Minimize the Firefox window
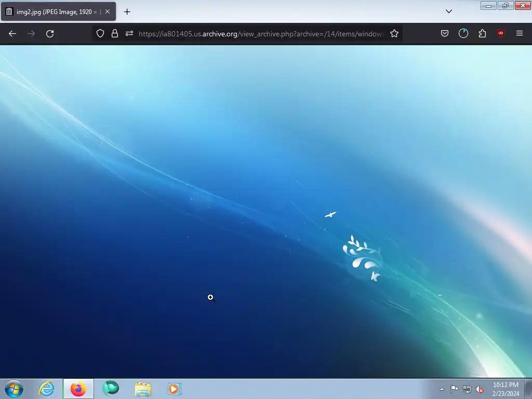Screen dimensions: 532x399 (488, 6)
